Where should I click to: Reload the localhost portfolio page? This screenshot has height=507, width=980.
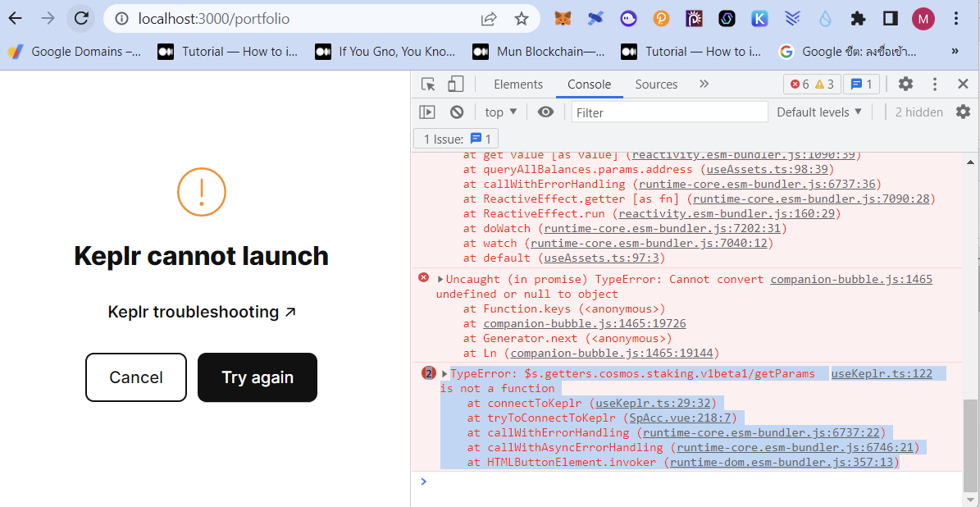point(81,18)
